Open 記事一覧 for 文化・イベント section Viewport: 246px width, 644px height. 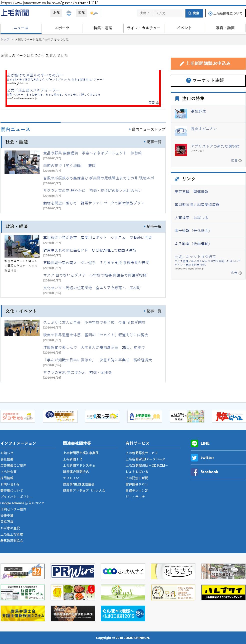[x=153, y=311]
